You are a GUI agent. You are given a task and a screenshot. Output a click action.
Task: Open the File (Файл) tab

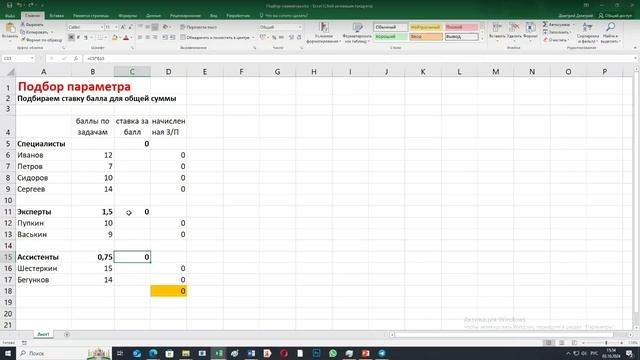pyautogui.click(x=10, y=16)
